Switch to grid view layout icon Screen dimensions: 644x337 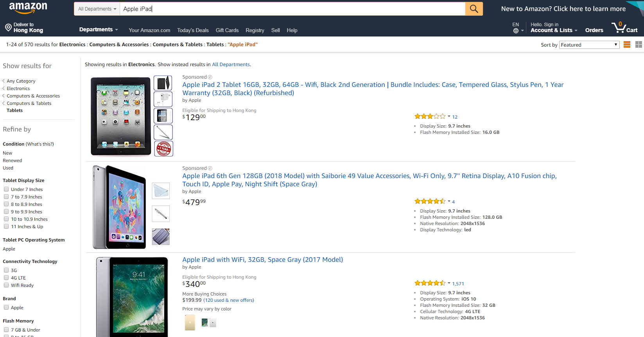639,45
